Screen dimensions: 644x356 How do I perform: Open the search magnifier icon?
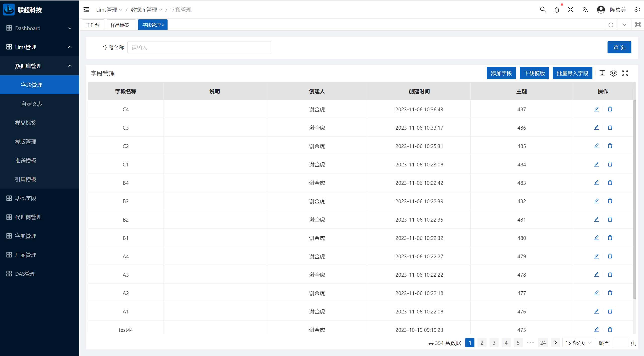coord(543,10)
